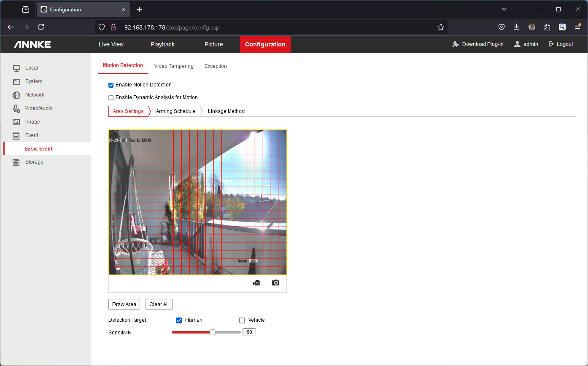Bookmark this page with the star icon
Screen dimensions: 588x366
tap(441, 27)
